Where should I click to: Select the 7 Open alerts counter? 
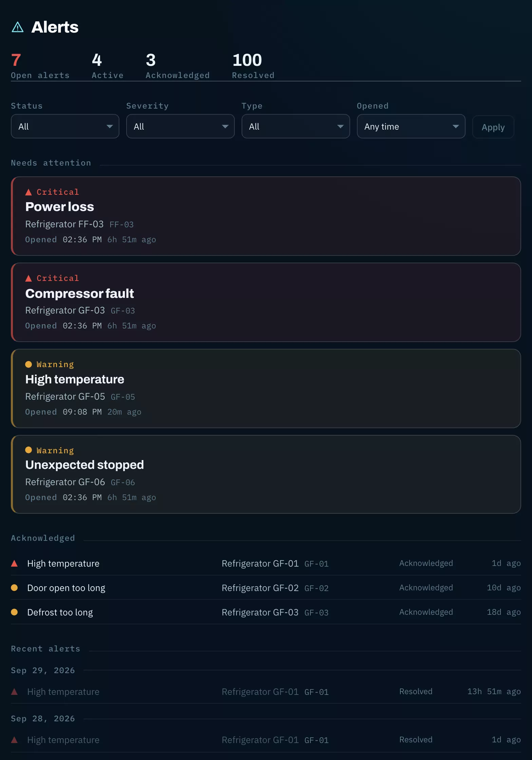coord(40,66)
